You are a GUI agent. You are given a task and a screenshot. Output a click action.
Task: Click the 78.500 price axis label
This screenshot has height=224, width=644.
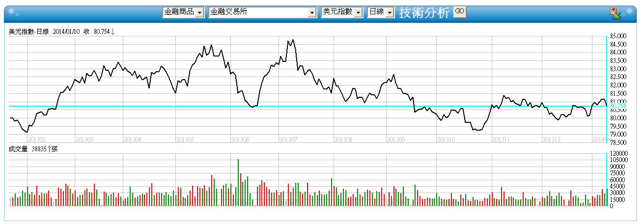pos(618,142)
